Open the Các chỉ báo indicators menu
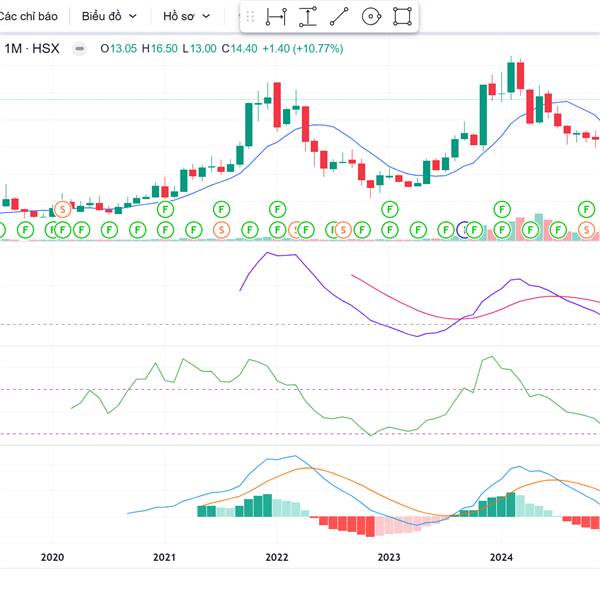 click(x=28, y=16)
